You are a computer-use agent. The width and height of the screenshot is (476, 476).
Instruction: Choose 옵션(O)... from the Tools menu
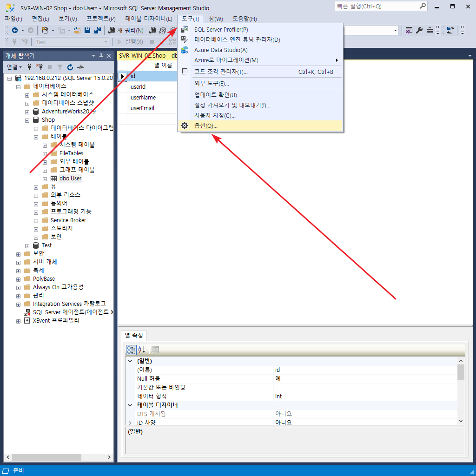pos(260,126)
